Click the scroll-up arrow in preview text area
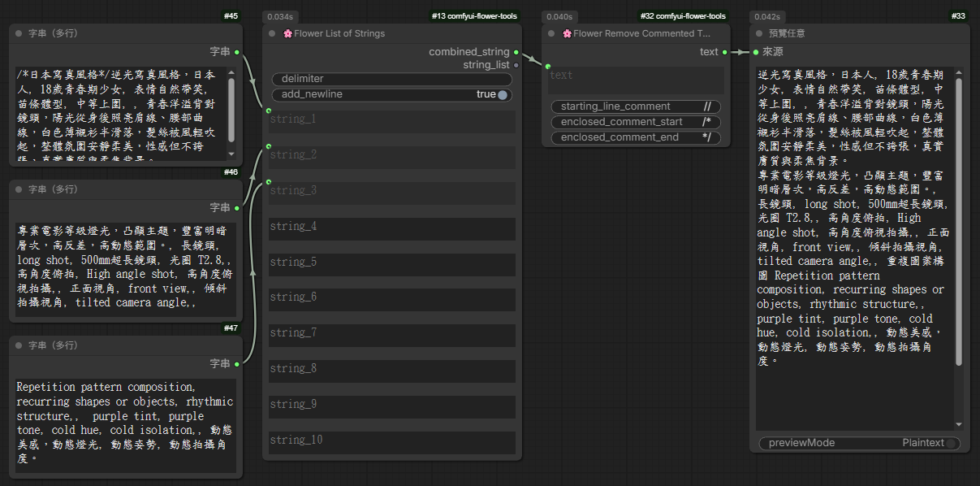The height and width of the screenshot is (486, 980). click(x=958, y=72)
